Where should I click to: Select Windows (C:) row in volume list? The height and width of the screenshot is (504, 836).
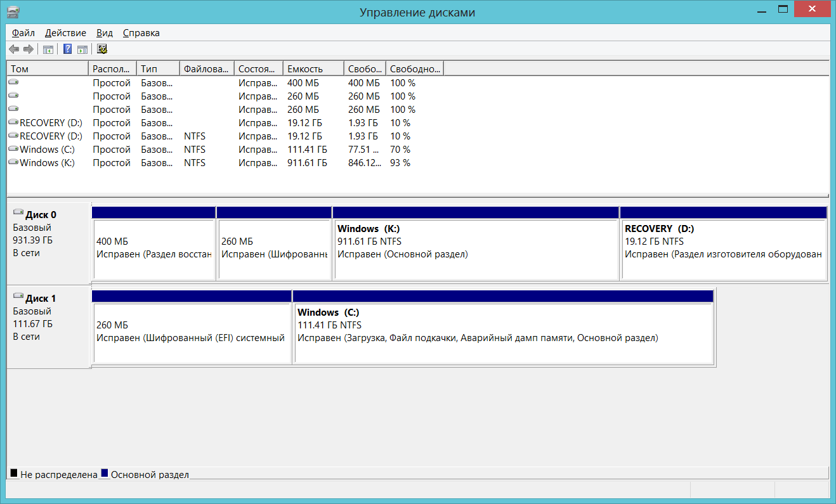47,150
